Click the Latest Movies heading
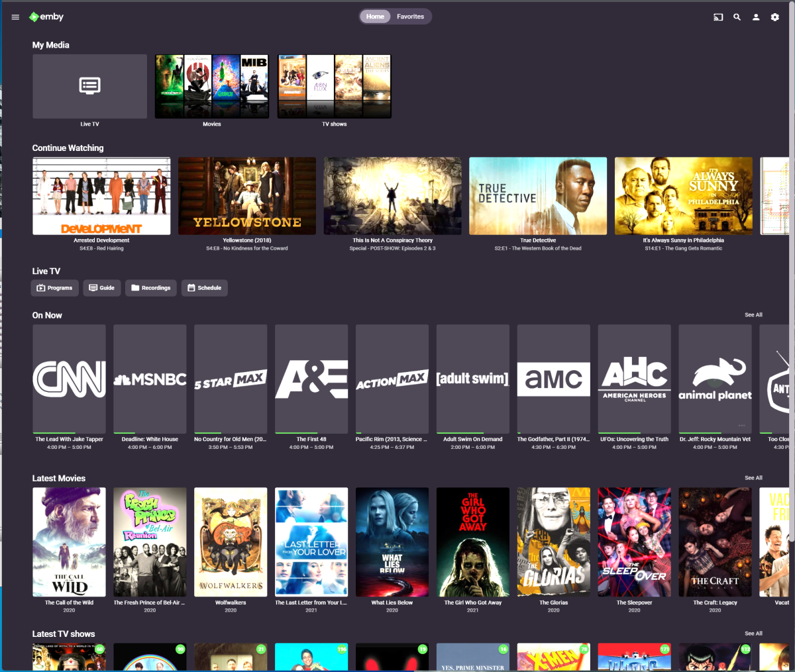The width and height of the screenshot is (795, 672). tap(59, 478)
